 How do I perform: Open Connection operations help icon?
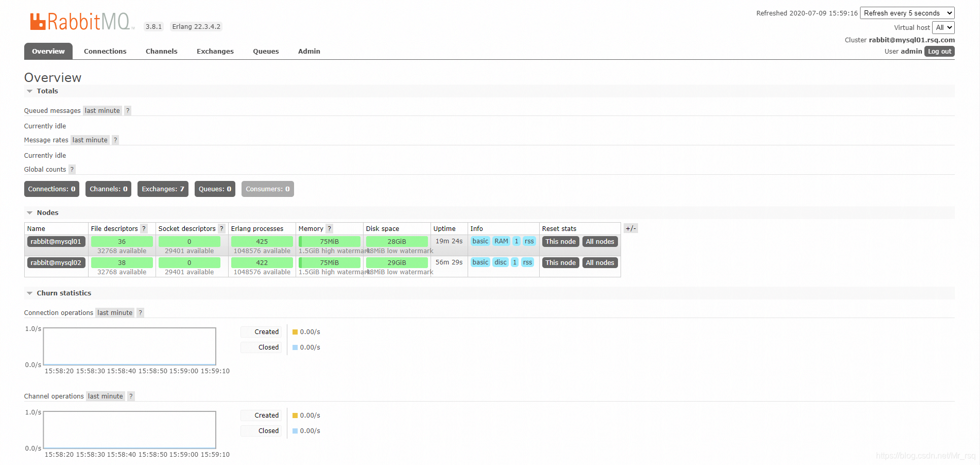click(140, 312)
